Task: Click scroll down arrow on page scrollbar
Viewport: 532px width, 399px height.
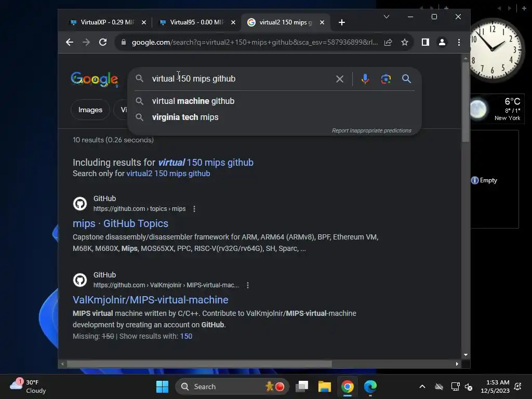Action: (x=465, y=355)
